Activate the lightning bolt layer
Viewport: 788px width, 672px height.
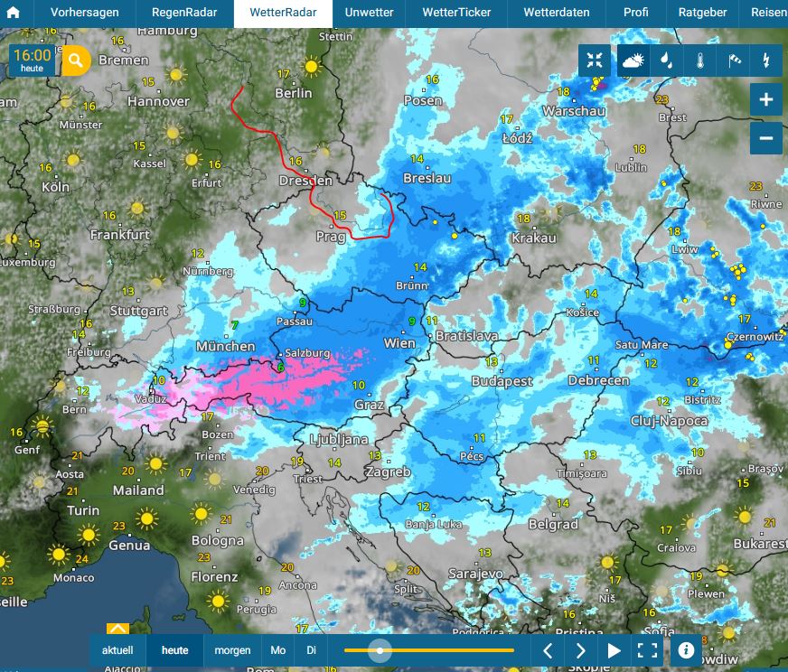(766, 61)
